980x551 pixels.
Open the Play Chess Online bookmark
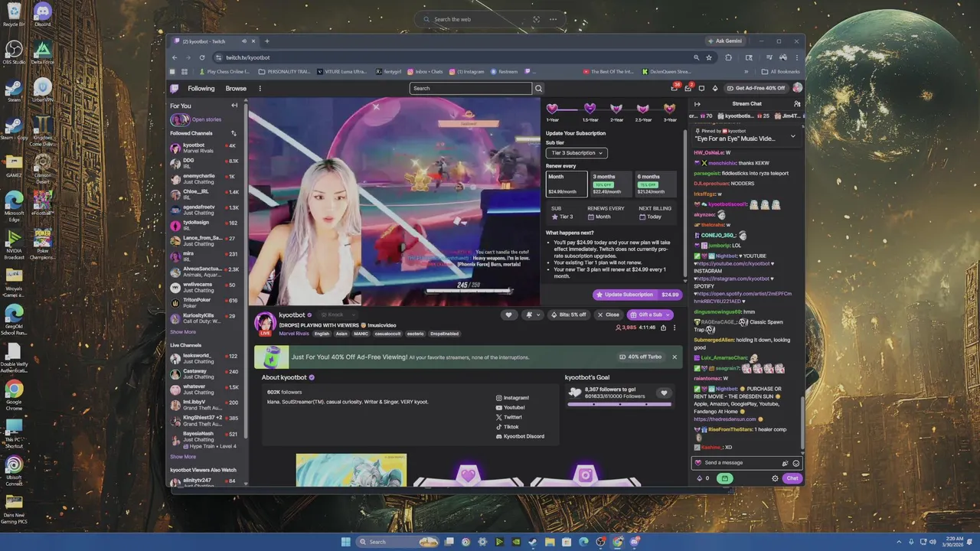point(224,72)
